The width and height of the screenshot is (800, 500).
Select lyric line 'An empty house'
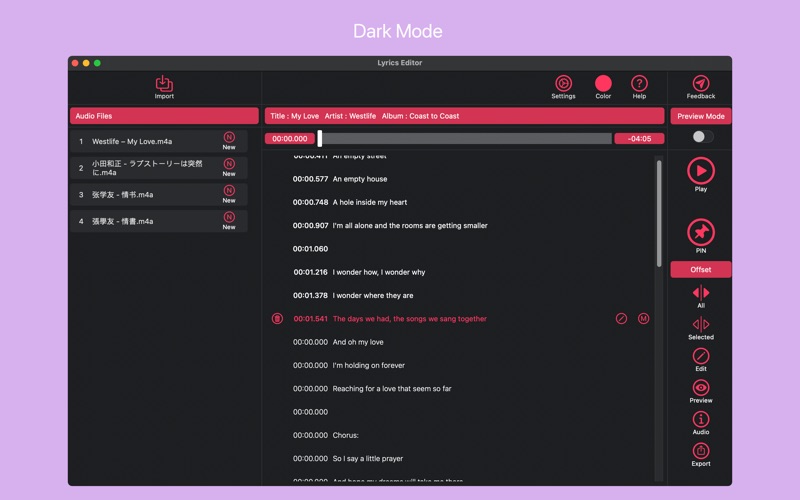point(360,179)
